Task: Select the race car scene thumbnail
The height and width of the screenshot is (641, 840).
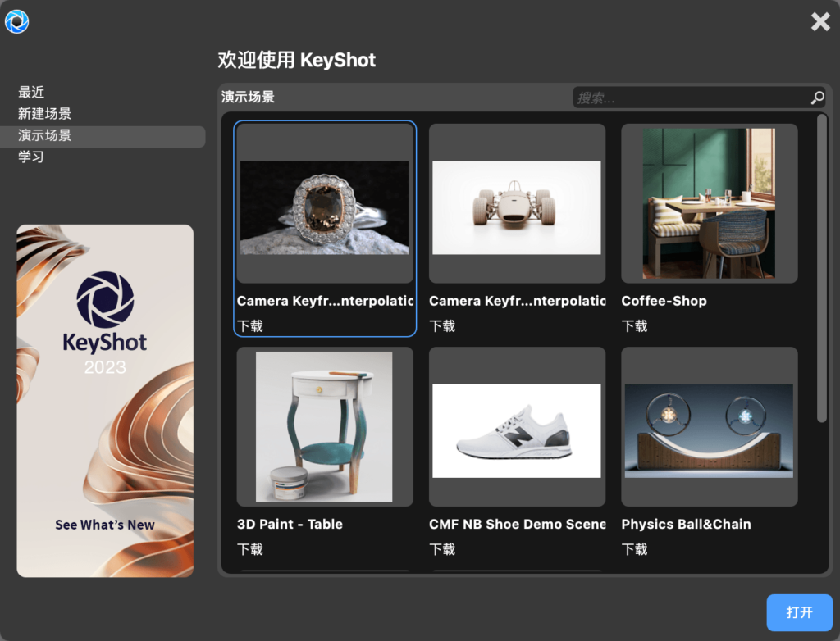Action: point(517,203)
